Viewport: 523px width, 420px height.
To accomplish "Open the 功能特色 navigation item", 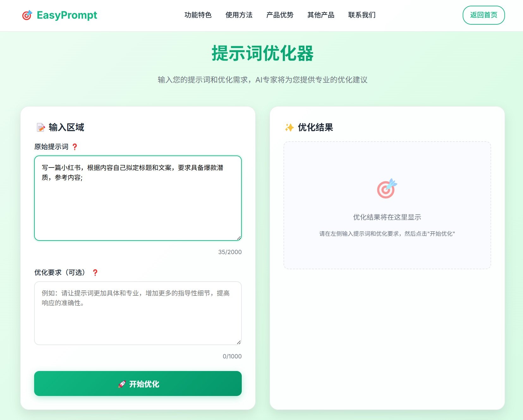I will click(198, 15).
